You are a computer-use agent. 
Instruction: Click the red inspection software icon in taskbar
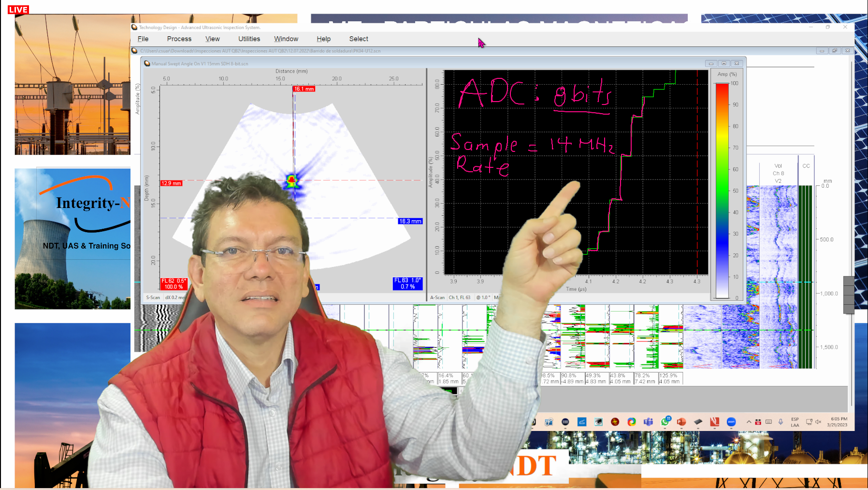tap(715, 422)
